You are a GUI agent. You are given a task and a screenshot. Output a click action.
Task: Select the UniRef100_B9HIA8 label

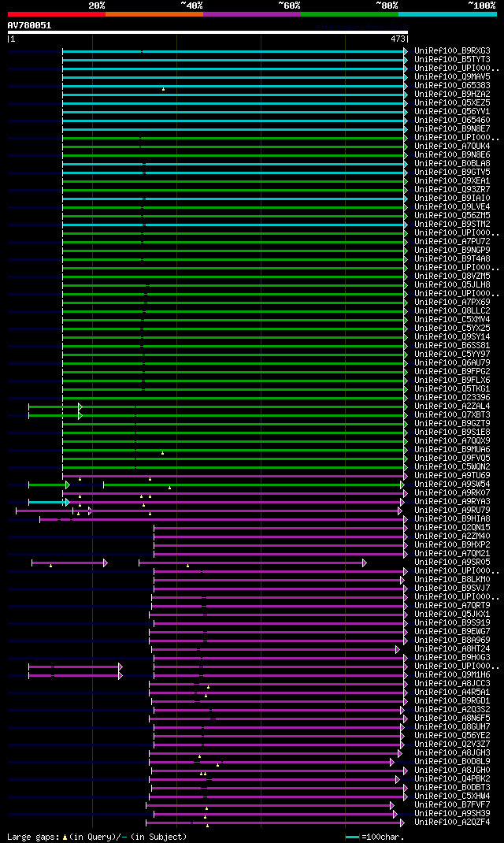pyautogui.click(x=452, y=519)
